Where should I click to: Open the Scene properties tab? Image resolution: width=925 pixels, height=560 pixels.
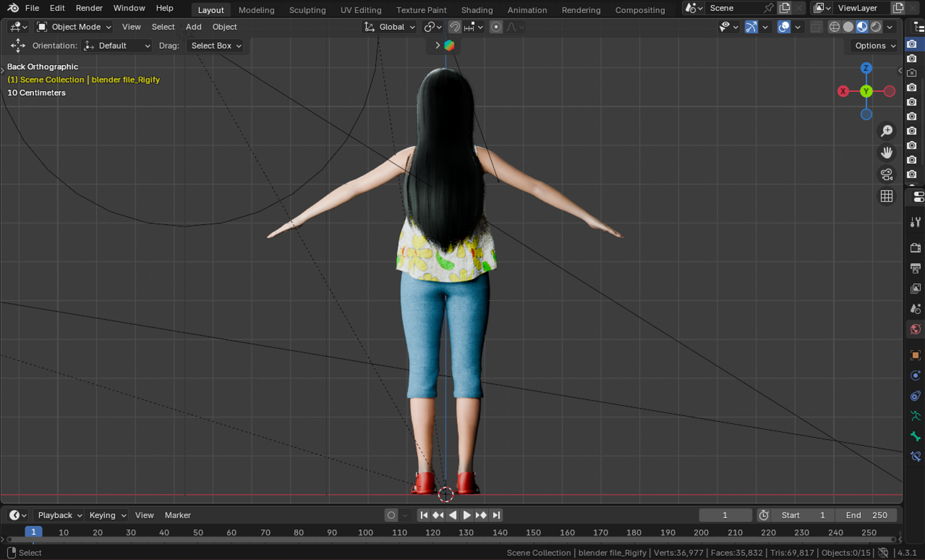point(916,309)
